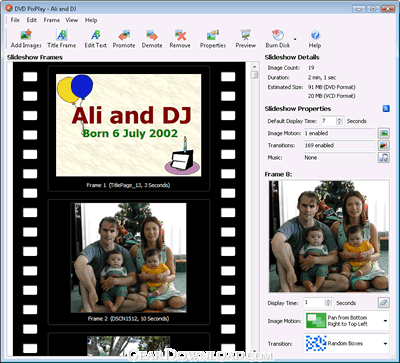400x363 pixels.
Task: Open the Image Motion dropdown
Action: (347, 321)
